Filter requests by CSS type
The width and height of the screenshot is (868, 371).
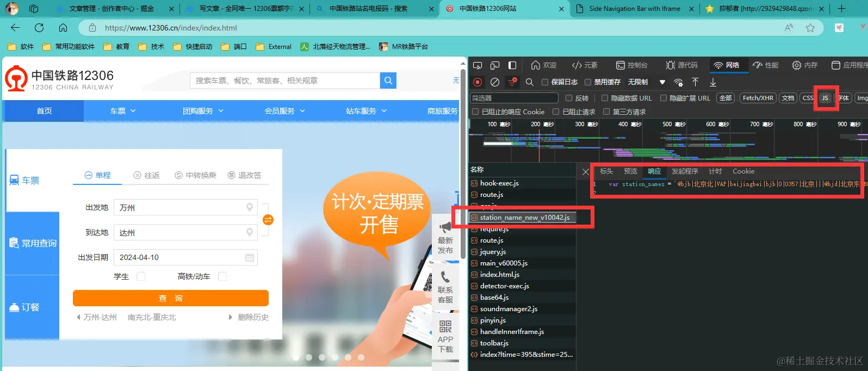pyautogui.click(x=808, y=98)
